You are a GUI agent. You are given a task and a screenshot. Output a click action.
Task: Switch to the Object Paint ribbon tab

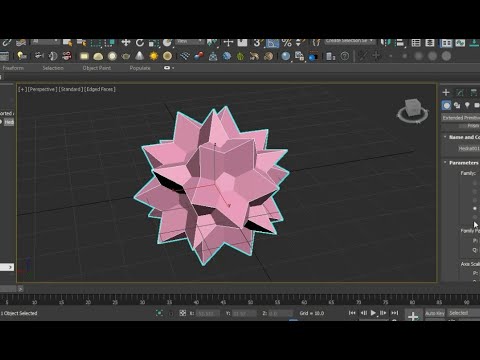[97, 68]
